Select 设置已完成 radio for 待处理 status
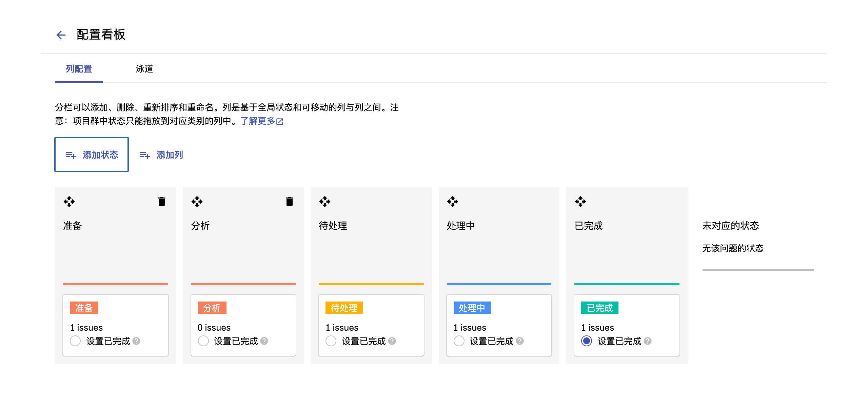The width and height of the screenshot is (868, 393). (331, 341)
